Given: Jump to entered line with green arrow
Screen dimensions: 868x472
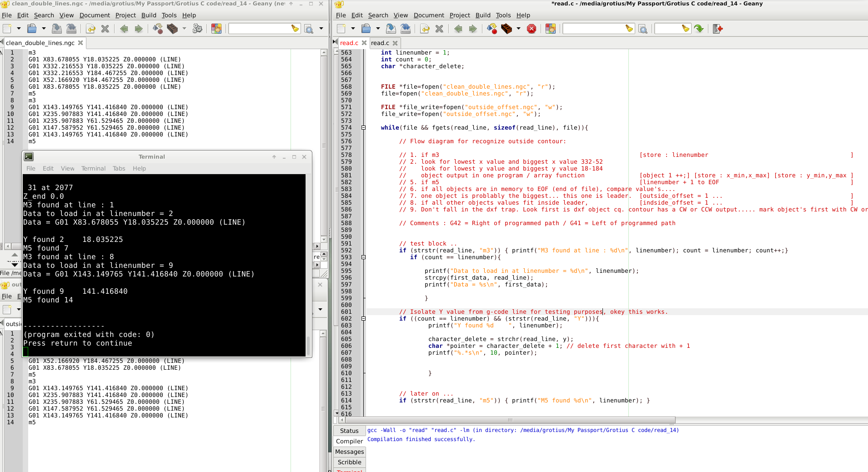Looking at the screenshot, I should pyautogui.click(x=699, y=29).
